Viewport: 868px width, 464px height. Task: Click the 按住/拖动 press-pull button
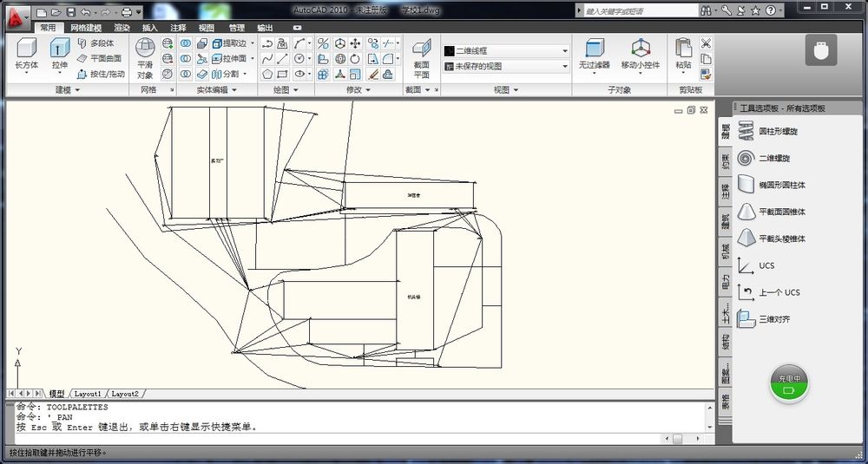pyautogui.click(x=100, y=74)
